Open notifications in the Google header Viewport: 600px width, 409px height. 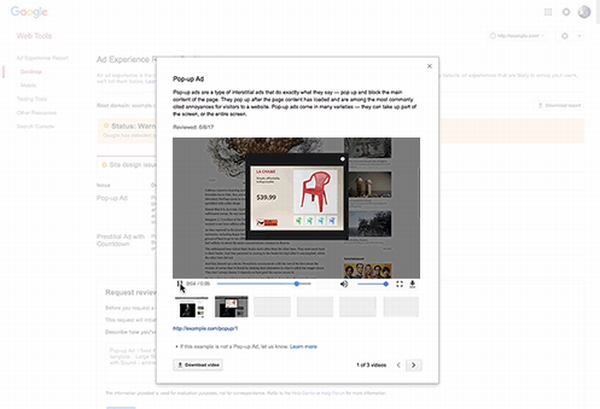tap(566, 12)
